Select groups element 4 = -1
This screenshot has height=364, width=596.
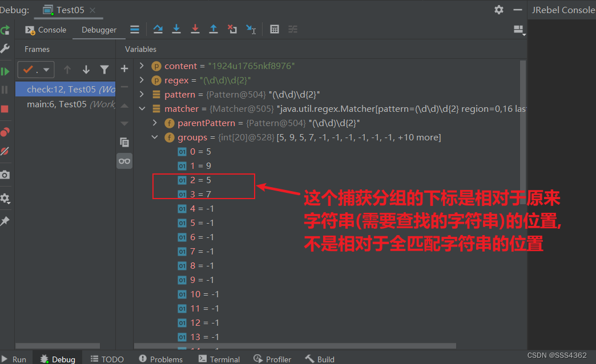[196, 209]
